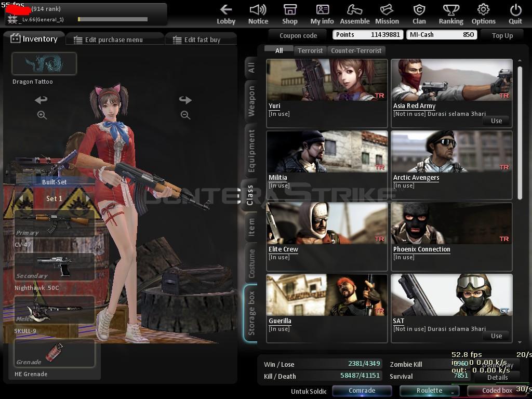Select the HE Grenade slot

[54, 353]
